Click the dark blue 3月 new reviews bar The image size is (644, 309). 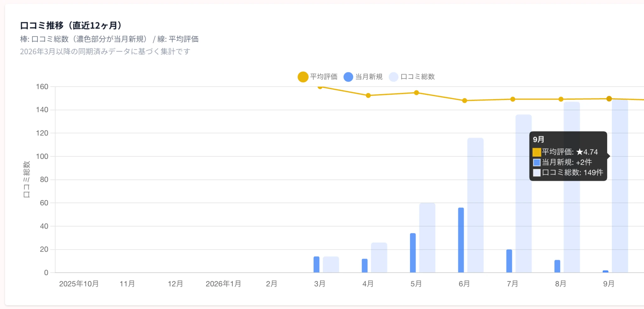(316, 264)
